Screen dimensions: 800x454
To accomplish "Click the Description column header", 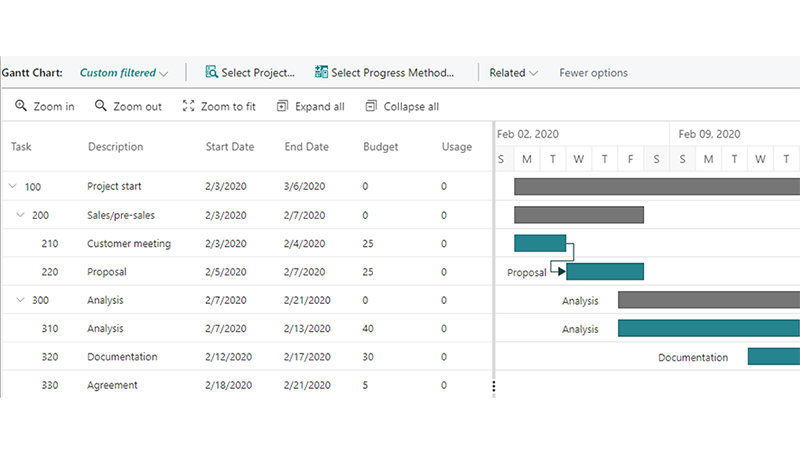I will pyautogui.click(x=115, y=147).
